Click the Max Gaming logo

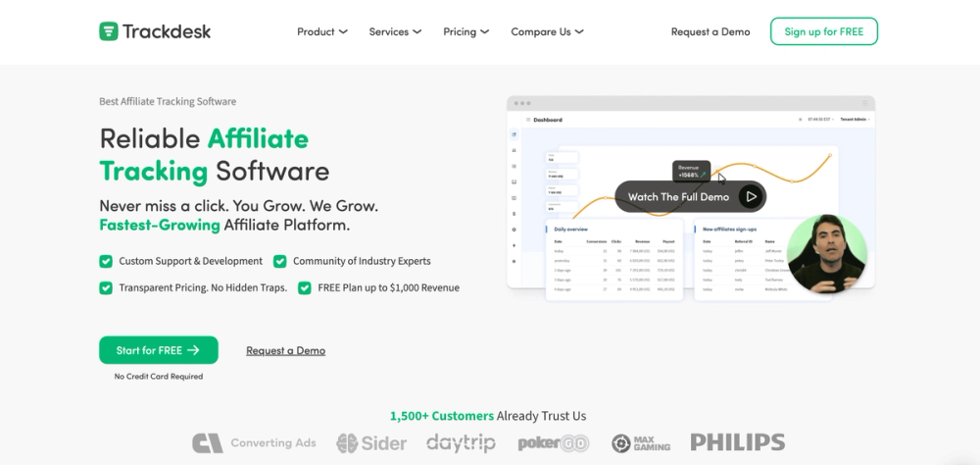coord(641,443)
